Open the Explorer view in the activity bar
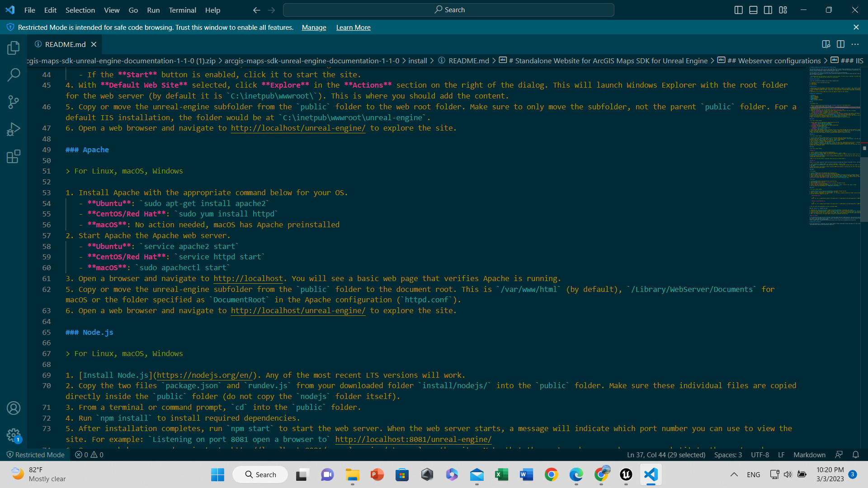The width and height of the screenshot is (868, 488). coord(14,48)
